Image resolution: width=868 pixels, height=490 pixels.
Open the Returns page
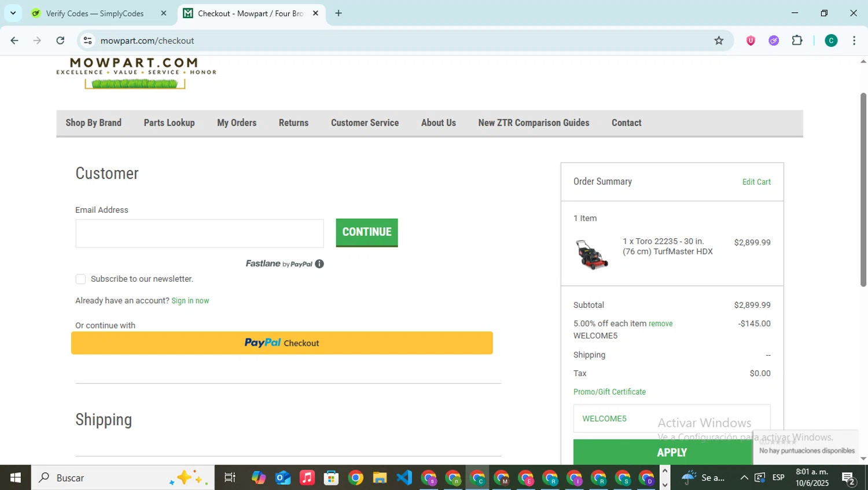tap(293, 123)
